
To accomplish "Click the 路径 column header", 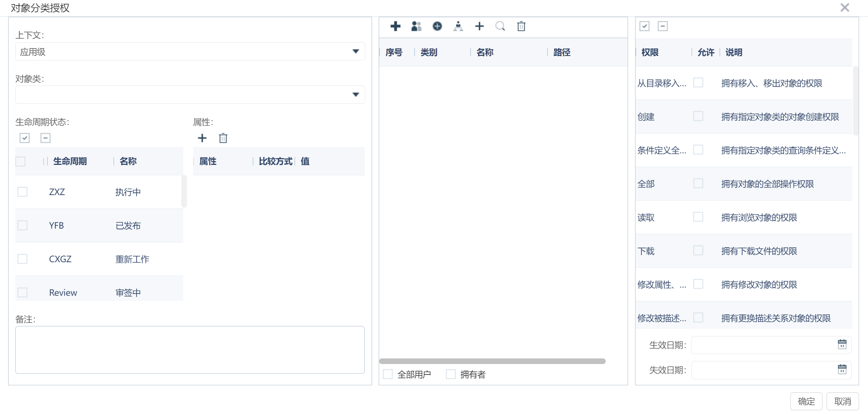I will click(562, 52).
